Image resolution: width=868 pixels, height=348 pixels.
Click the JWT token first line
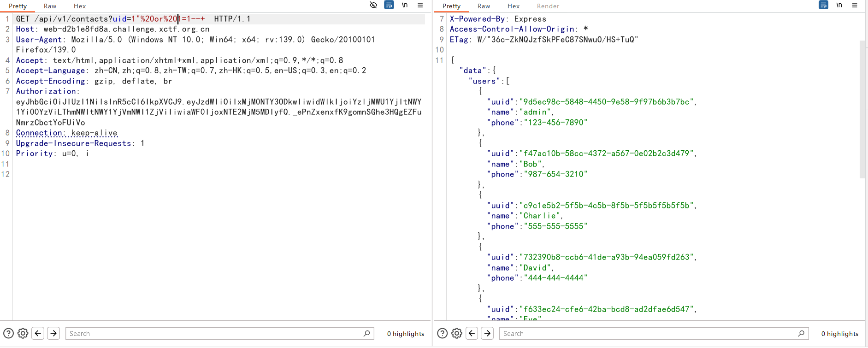(219, 102)
